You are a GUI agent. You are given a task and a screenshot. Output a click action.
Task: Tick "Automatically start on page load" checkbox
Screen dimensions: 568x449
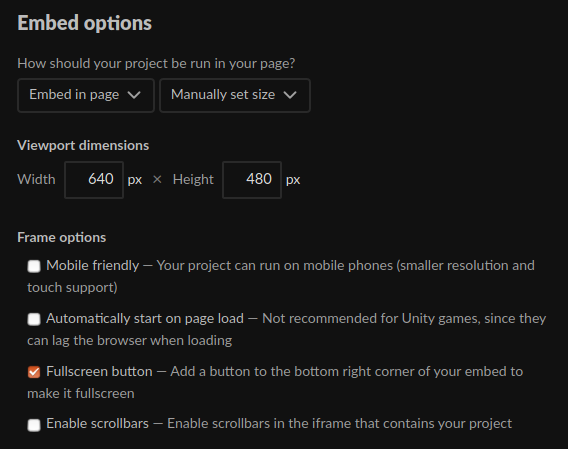[34, 319]
